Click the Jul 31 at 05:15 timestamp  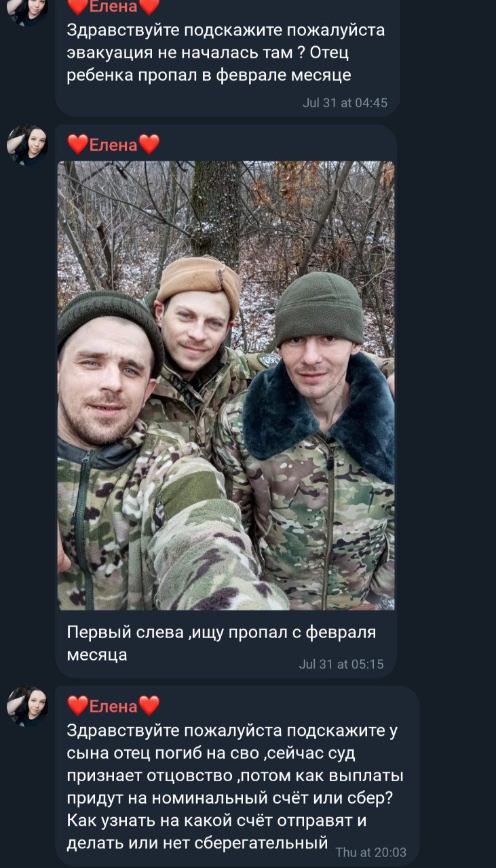point(341,664)
